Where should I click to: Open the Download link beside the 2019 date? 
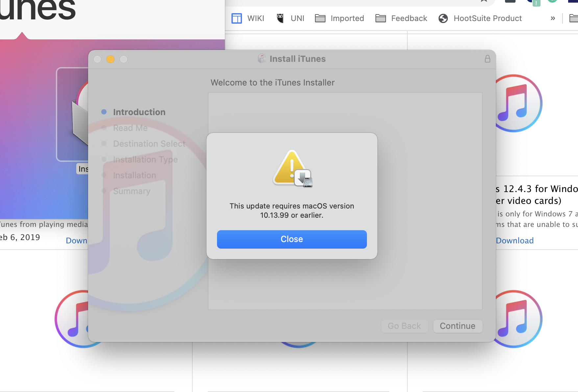point(77,241)
